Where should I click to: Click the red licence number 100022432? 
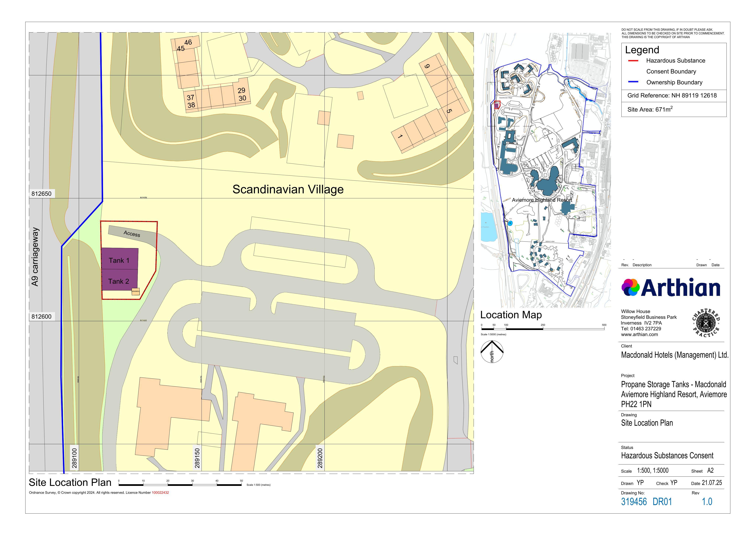pyautogui.click(x=160, y=493)
